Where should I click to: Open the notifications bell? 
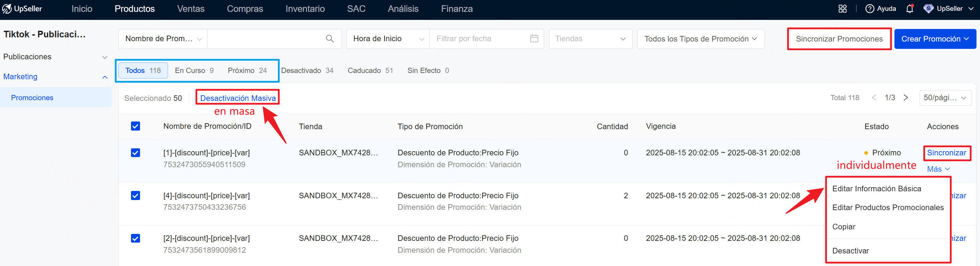[909, 8]
